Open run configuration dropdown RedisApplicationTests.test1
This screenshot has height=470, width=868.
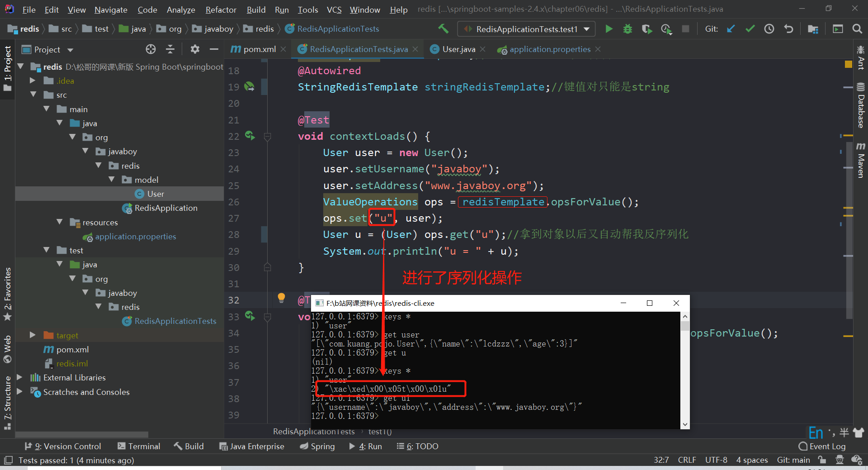click(x=527, y=29)
